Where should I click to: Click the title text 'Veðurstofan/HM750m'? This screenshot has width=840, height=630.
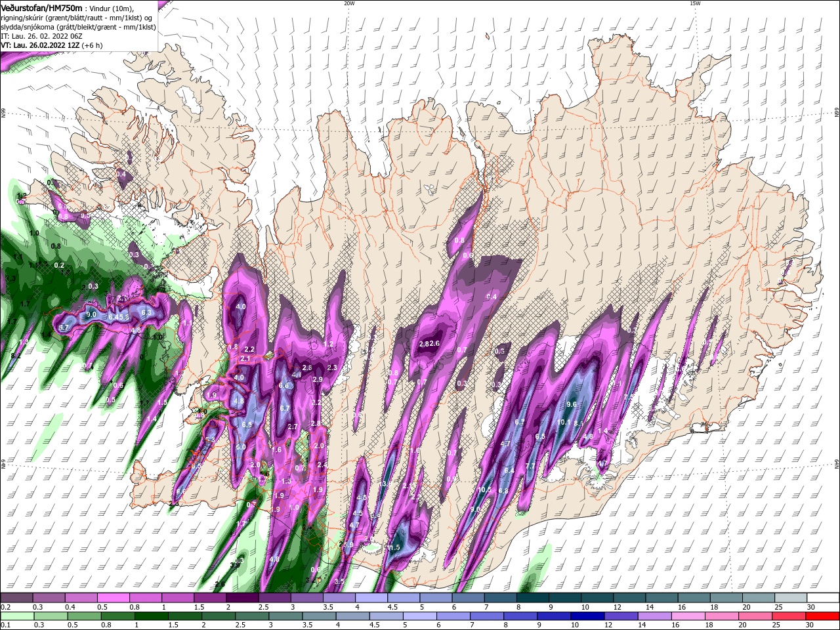click(41, 7)
